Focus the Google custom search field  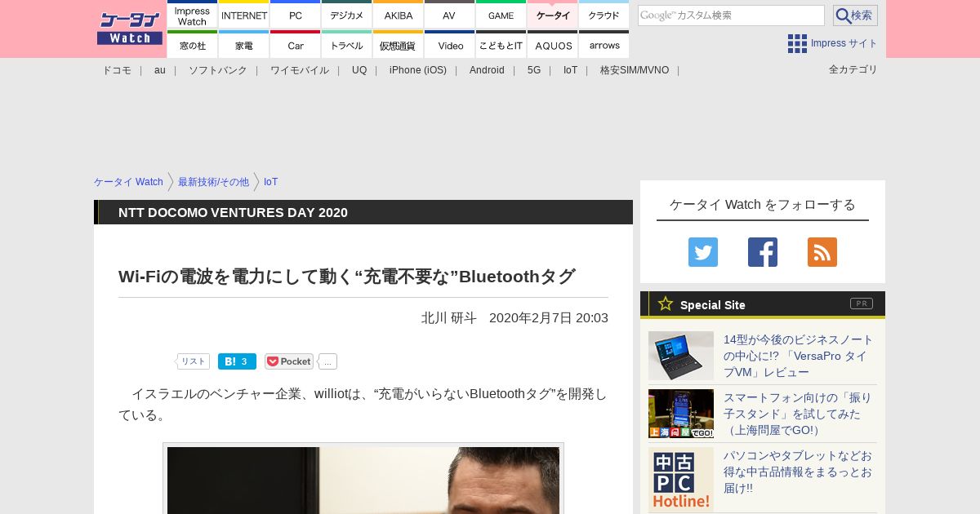(x=731, y=16)
